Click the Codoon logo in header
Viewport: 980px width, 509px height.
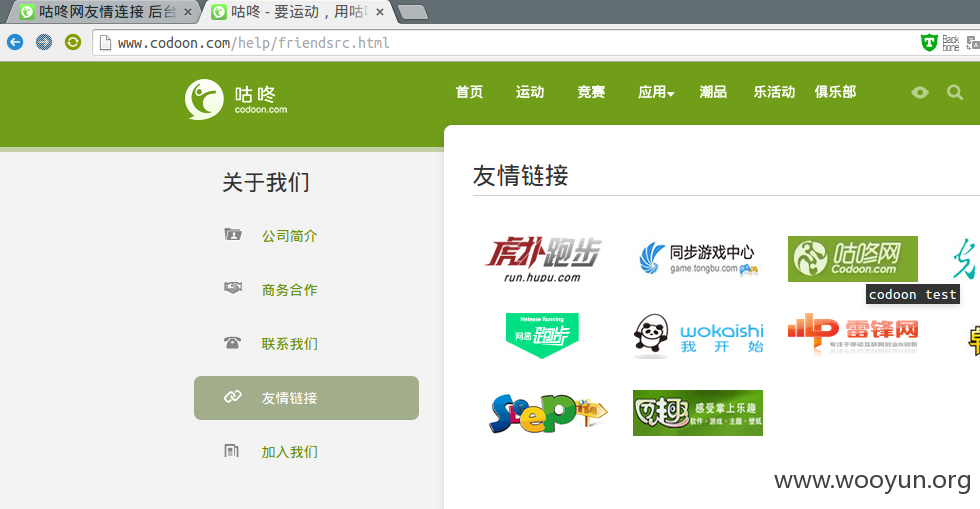(236, 99)
